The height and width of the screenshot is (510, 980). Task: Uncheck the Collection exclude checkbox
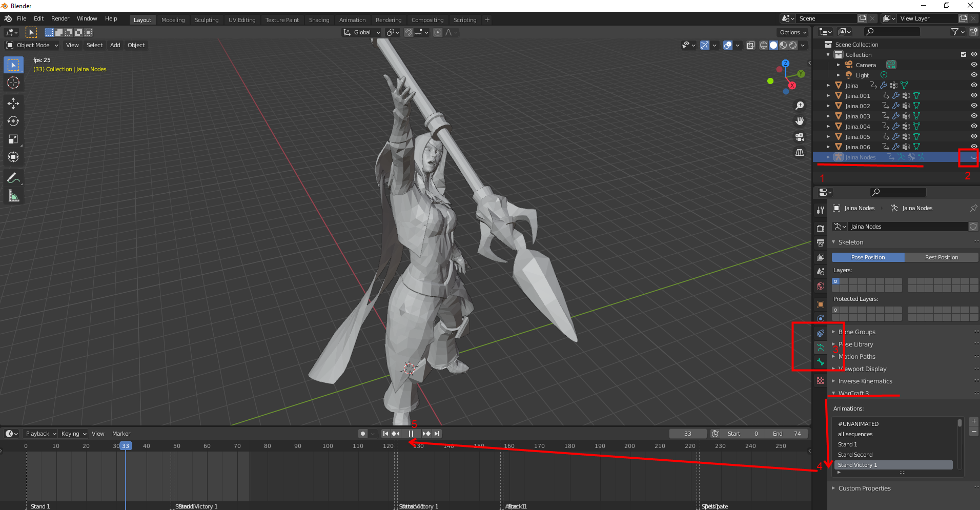click(963, 55)
